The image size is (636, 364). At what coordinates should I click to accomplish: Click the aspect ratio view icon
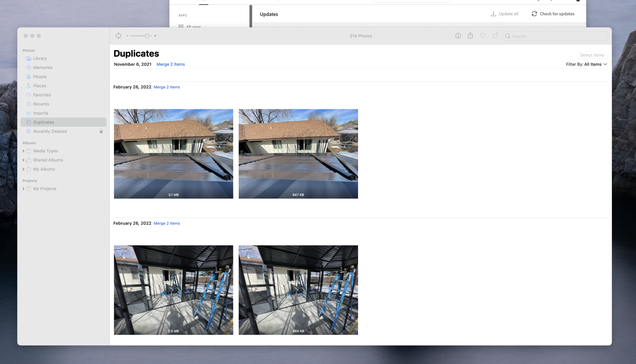coord(118,36)
